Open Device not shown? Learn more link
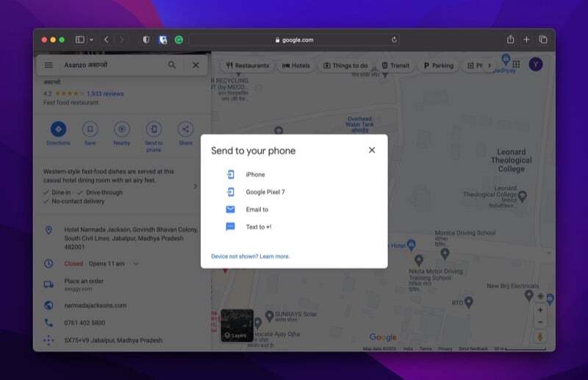 click(250, 257)
